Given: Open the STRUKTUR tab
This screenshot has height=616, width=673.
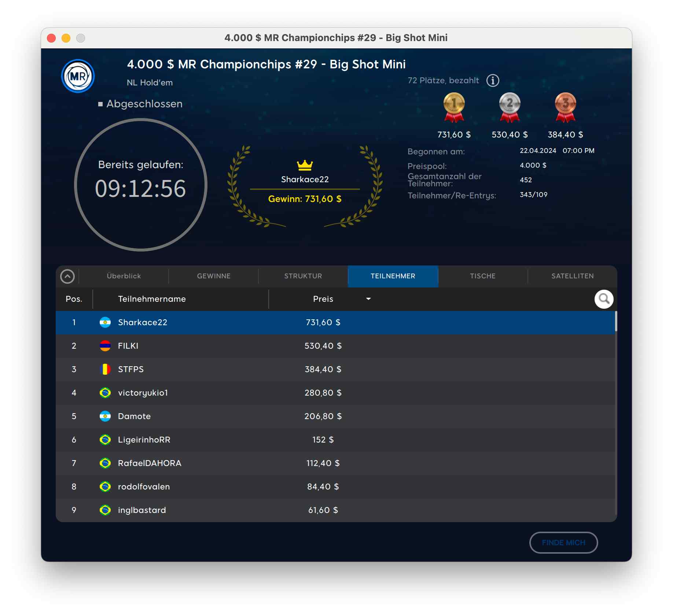Looking at the screenshot, I should point(303,276).
